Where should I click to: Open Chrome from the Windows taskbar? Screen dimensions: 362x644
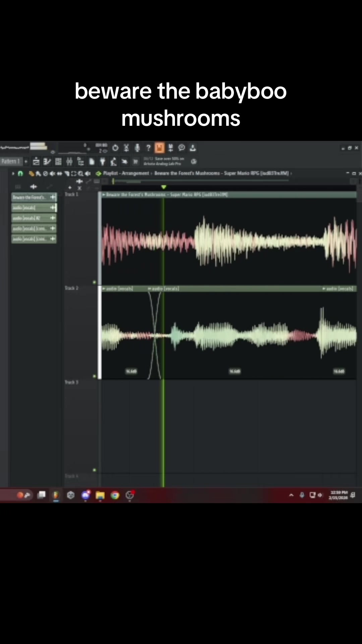pyautogui.click(x=115, y=495)
